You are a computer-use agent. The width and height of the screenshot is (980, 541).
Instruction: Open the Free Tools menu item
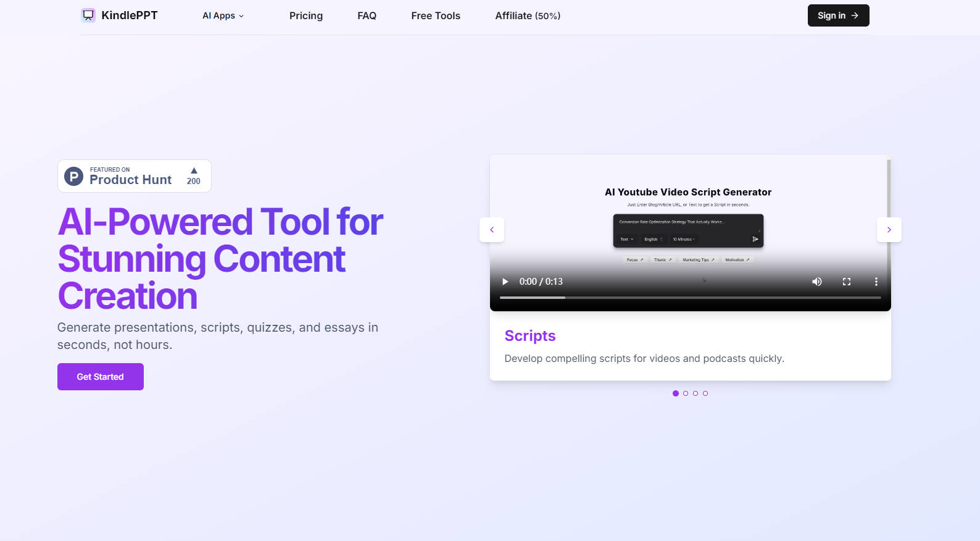tap(436, 16)
